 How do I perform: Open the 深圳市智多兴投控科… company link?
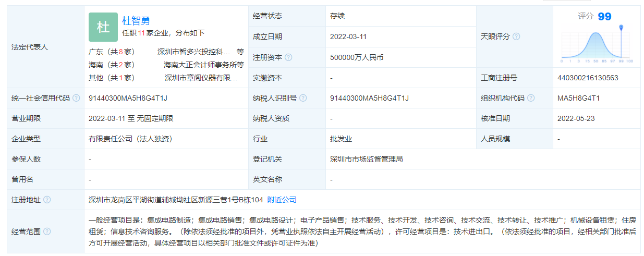click(193, 52)
